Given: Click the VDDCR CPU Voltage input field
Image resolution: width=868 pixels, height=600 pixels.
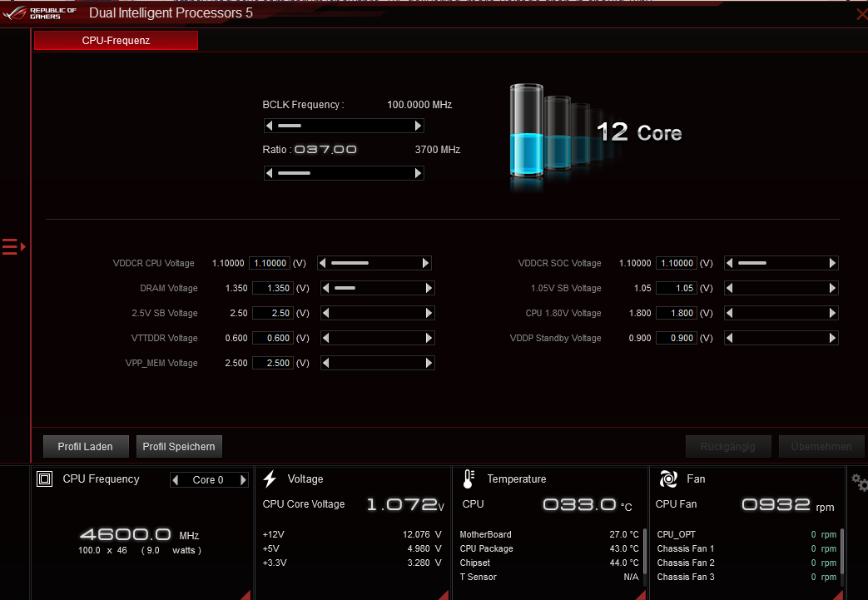Looking at the screenshot, I should pos(270,263).
